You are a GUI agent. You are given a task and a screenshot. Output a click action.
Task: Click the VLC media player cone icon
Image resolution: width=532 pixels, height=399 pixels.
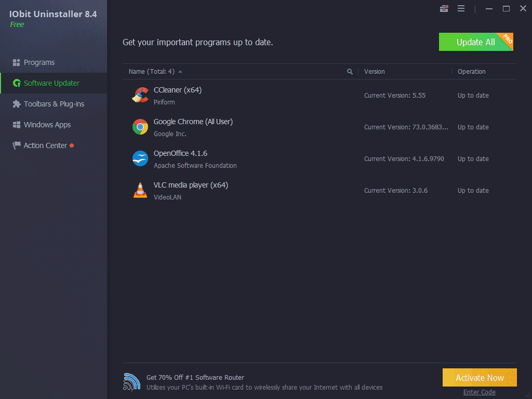click(140, 190)
